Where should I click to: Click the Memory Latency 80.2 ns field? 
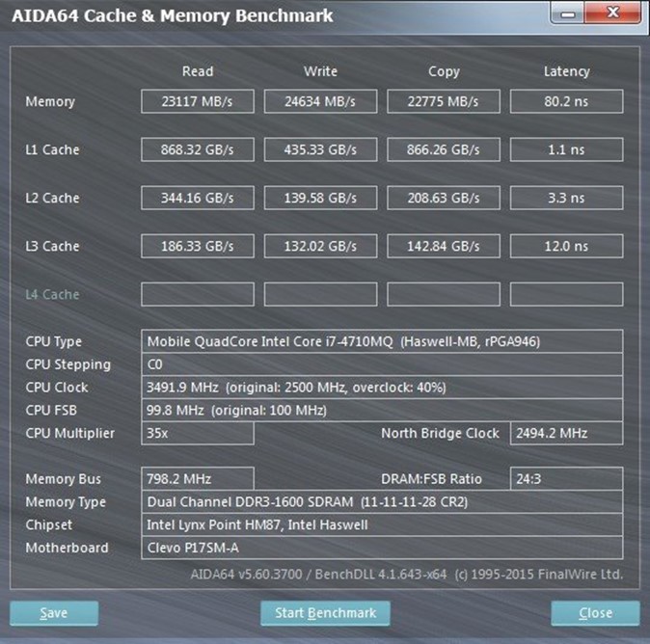[x=566, y=101]
